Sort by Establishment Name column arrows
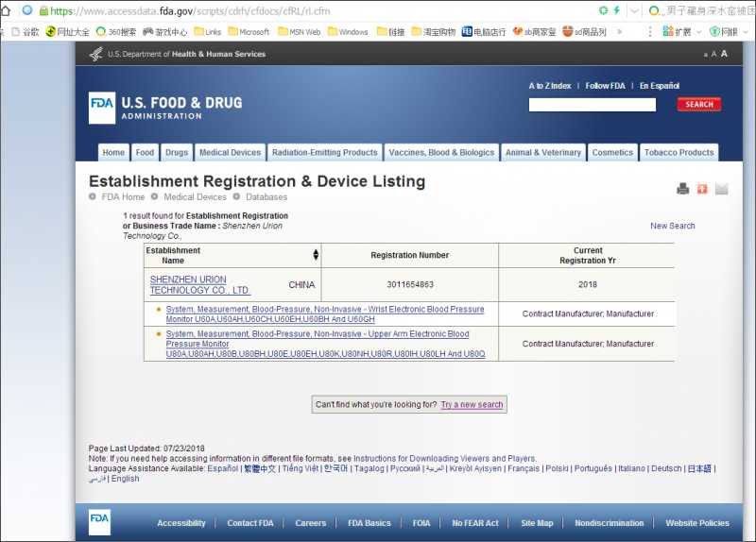Viewport: 756px width, 542px height. point(316,255)
